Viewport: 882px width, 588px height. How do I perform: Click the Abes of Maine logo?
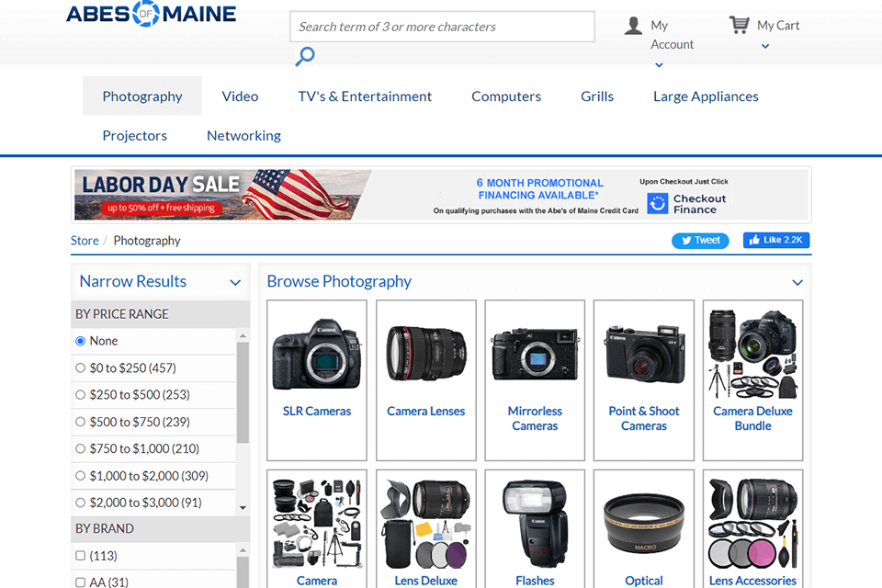[152, 14]
